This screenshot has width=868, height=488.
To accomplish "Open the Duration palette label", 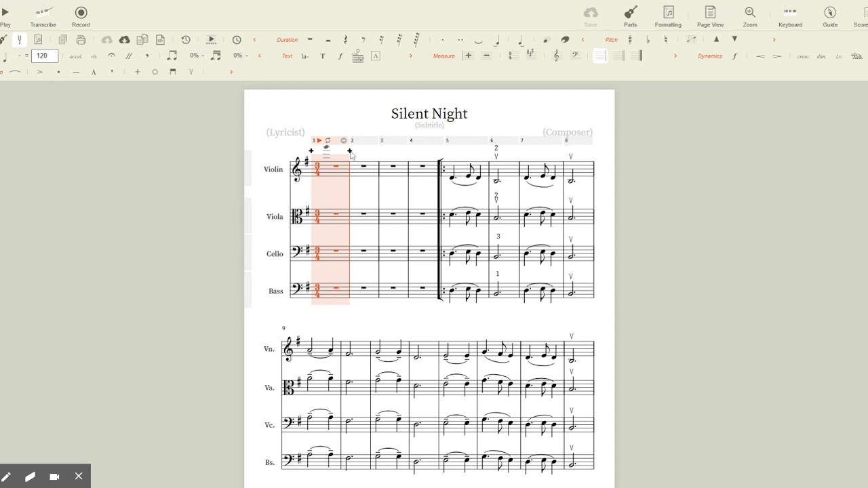I will (288, 40).
